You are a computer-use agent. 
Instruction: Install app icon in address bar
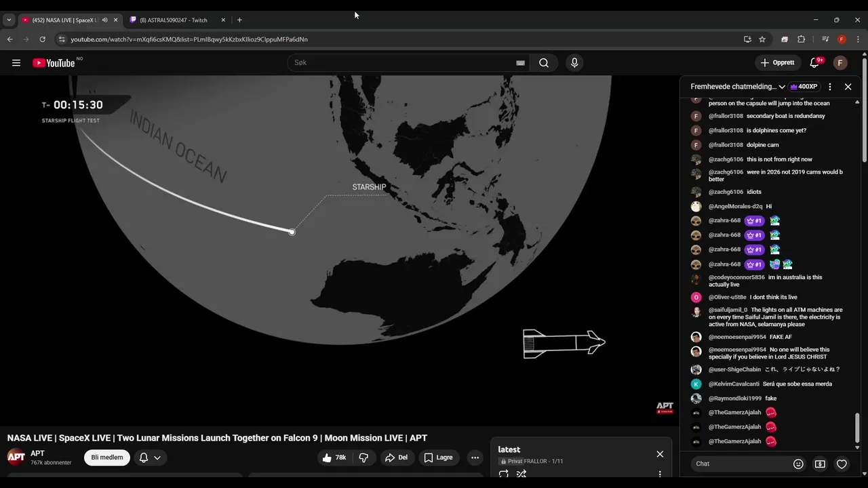[747, 39]
